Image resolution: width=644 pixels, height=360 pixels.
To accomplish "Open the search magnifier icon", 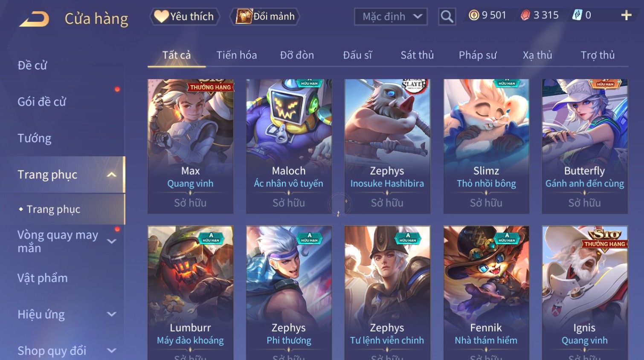I will point(447,17).
